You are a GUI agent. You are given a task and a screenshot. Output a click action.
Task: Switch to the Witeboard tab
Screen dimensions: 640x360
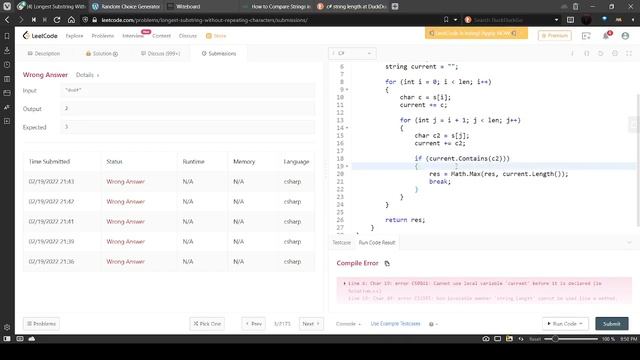[x=202, y=7]
